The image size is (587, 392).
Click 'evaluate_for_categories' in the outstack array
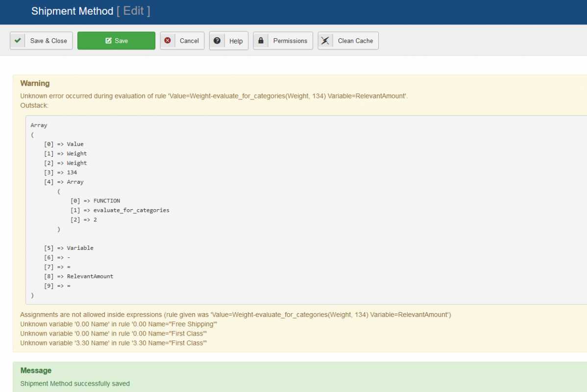point(131,210)
